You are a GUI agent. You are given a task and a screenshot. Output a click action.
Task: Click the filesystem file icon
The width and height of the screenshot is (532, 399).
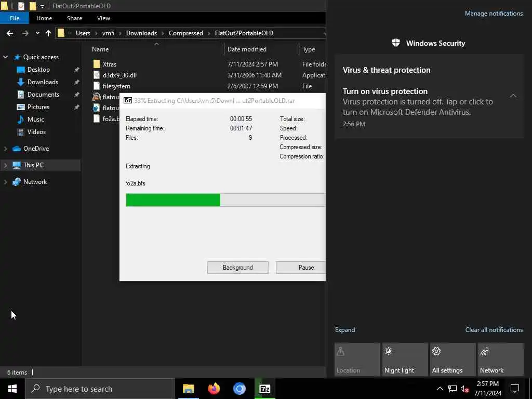pyautogui.click(x=97, y=86)
